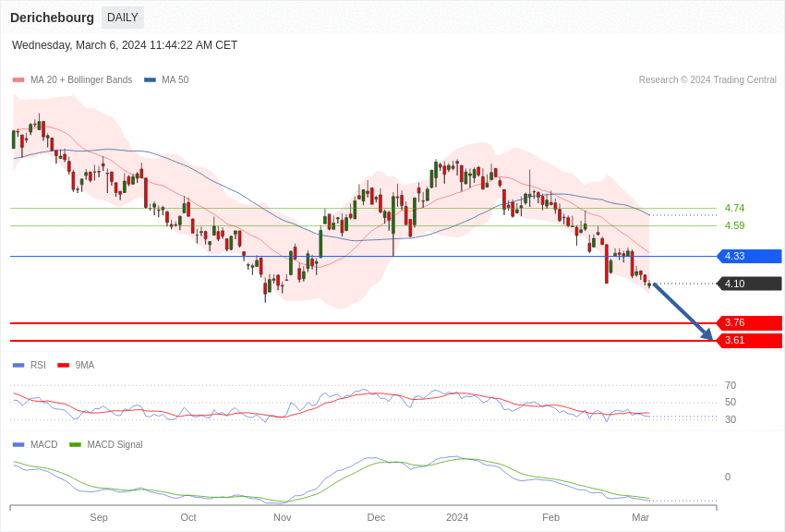
Task: Click the black 4.10 current price tag
Action: pos(749,284)
